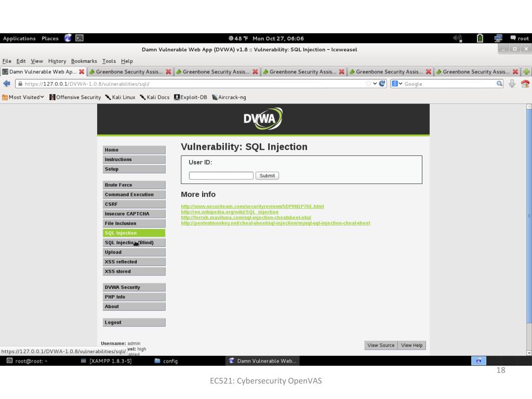Open a new tab with the green plus
The height and width of the screenshot is (399, 532).
click(x=526, y=72)
